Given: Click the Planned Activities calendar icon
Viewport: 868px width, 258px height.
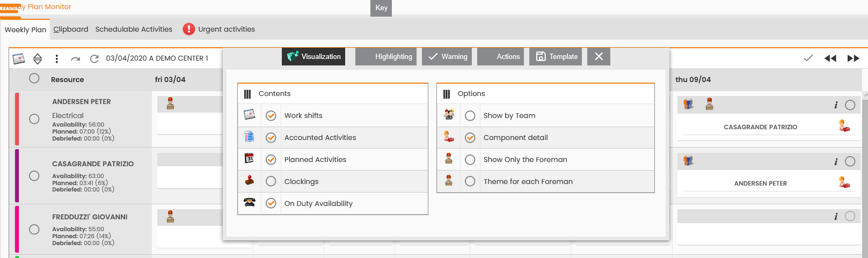Looking at the screenshot, I should [x=250, y=159].
